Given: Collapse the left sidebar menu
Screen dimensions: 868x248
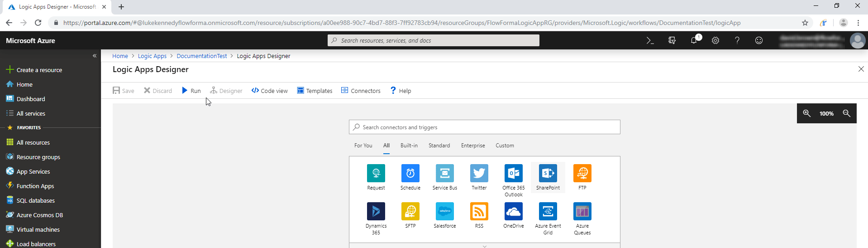Looking at the screenshot, I should click(x=95, y=56).
